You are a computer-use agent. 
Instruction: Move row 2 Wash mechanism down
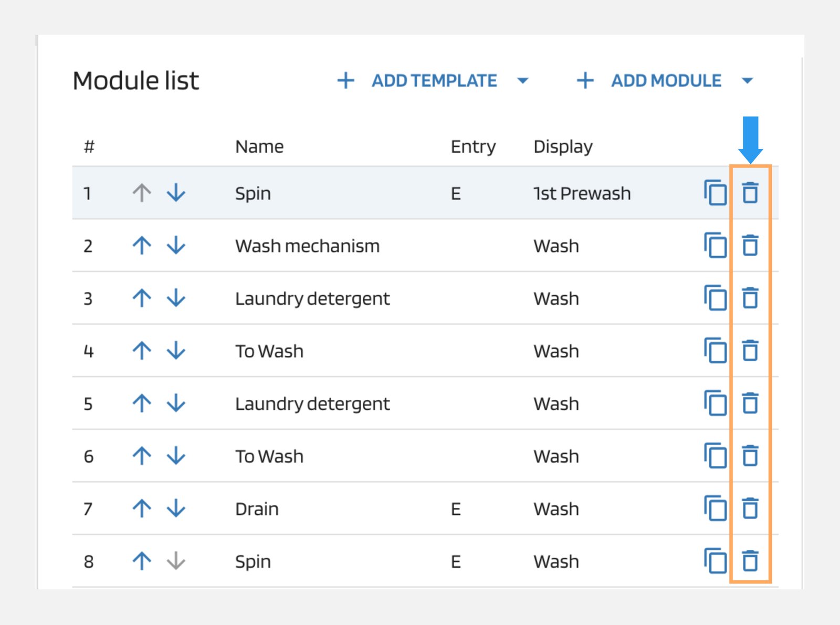pyautogui.click(x=176, y=246)
